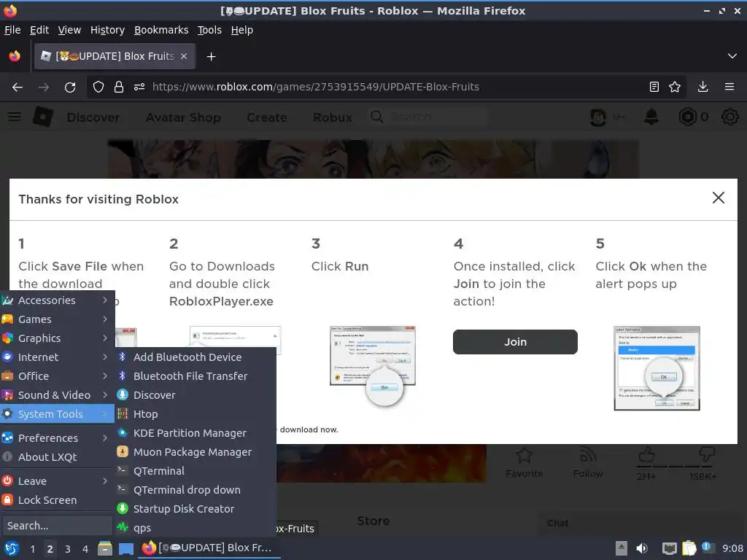Image resolution: width=747 pixels, height=560 pixels.
Task: Open the View menu
Action: [x=69, y=30]
